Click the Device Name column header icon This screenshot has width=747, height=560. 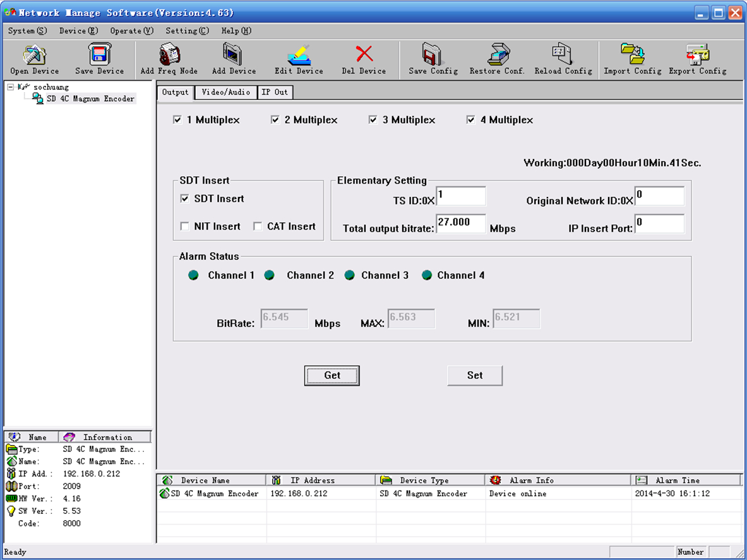(x=167, y=480)
